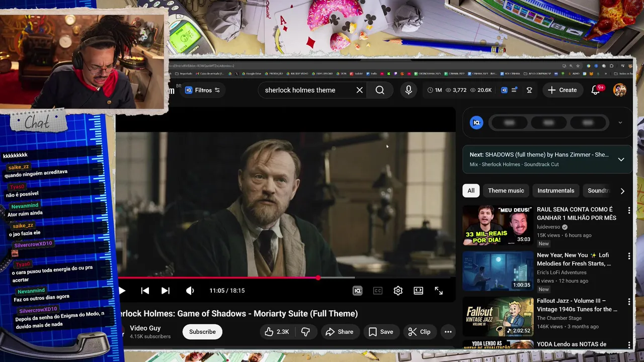Bookmark page with browser star icon
Viewport: 644px width, 362px height.
pos(578,66)
